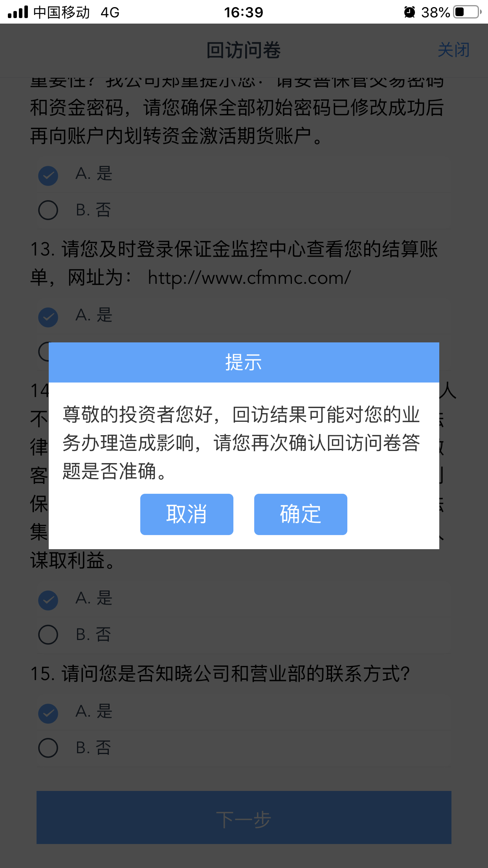The height and width of the screenshot is (868, 488).
Task: Open the http://www.cfmmc.com/ link
Action: pyautogui.click(x=249, y=278)
